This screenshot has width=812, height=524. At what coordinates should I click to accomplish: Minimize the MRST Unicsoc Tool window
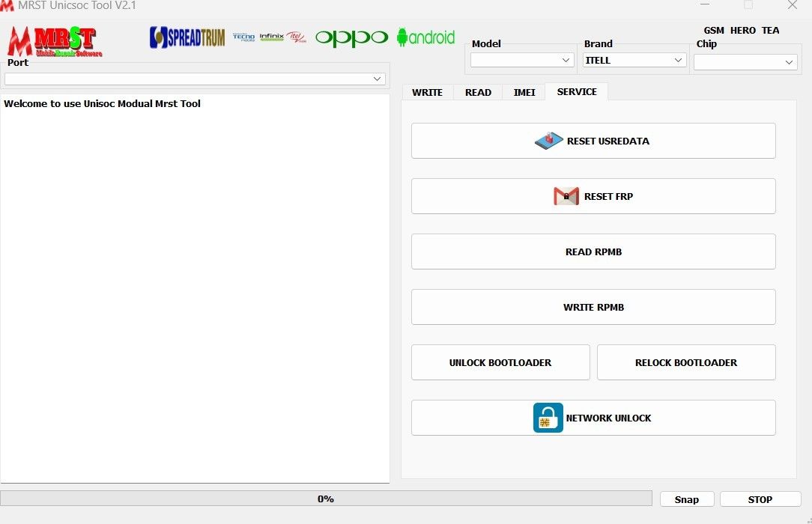coord(705,4)
